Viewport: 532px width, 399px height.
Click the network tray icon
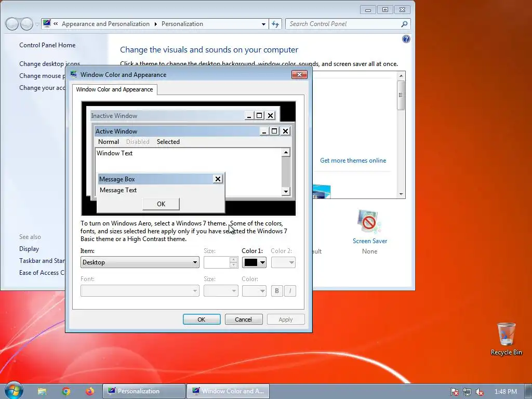point(467,392)
